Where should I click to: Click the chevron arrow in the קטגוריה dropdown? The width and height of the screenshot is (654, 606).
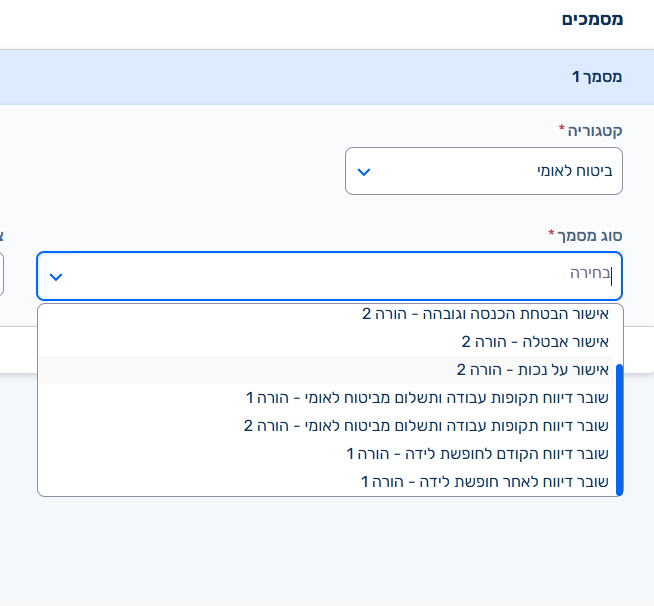(364, 172)
